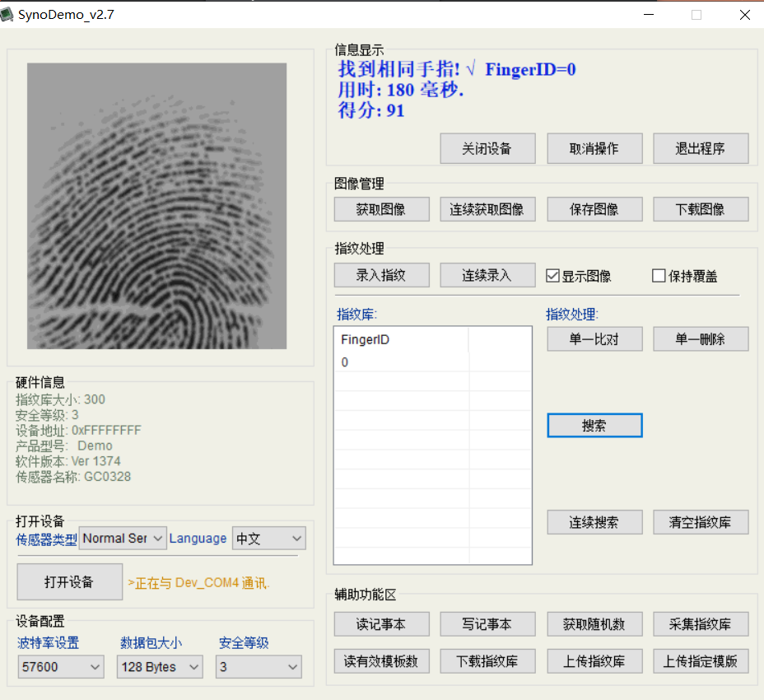Click the 获取图像 button
Screen dimensions: 764x700
coord(380,208)
